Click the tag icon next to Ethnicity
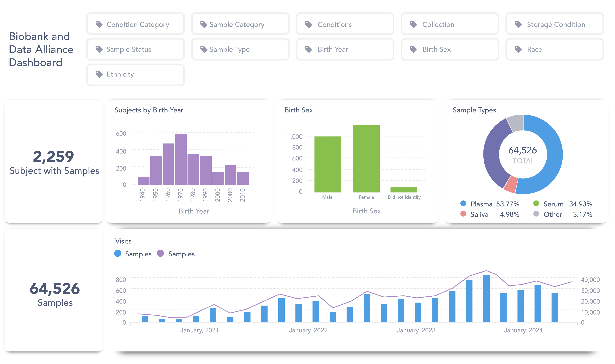 99,74
